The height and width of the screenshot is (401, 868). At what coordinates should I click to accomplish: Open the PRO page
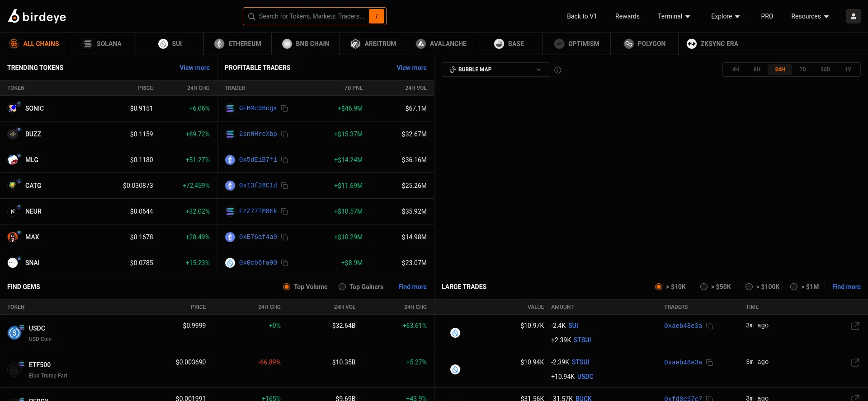pos(767,16)
